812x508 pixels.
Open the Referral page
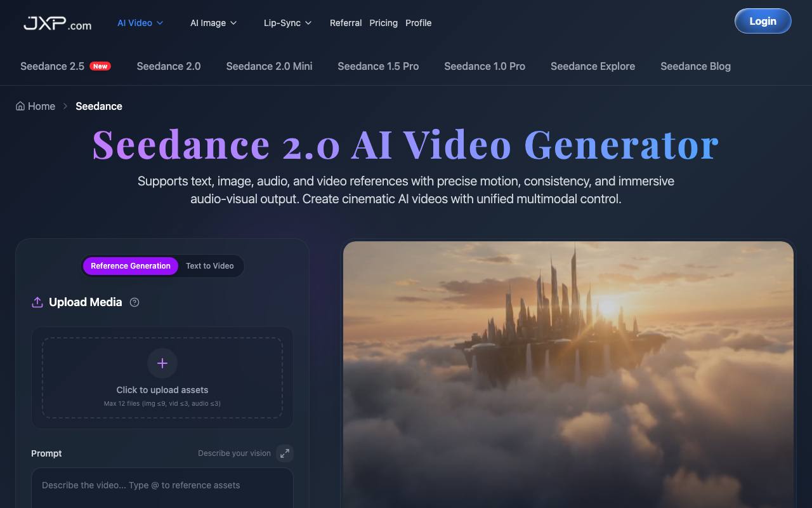coord(346,23)
